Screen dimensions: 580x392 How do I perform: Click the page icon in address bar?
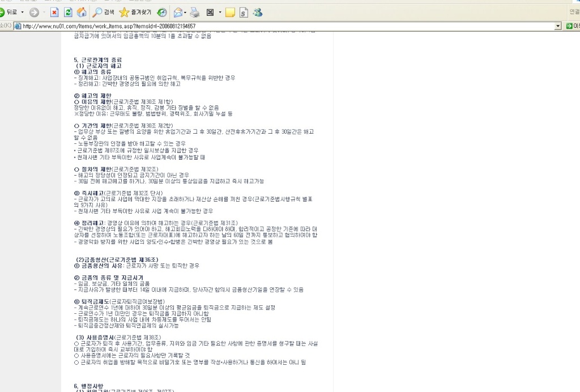18,26
